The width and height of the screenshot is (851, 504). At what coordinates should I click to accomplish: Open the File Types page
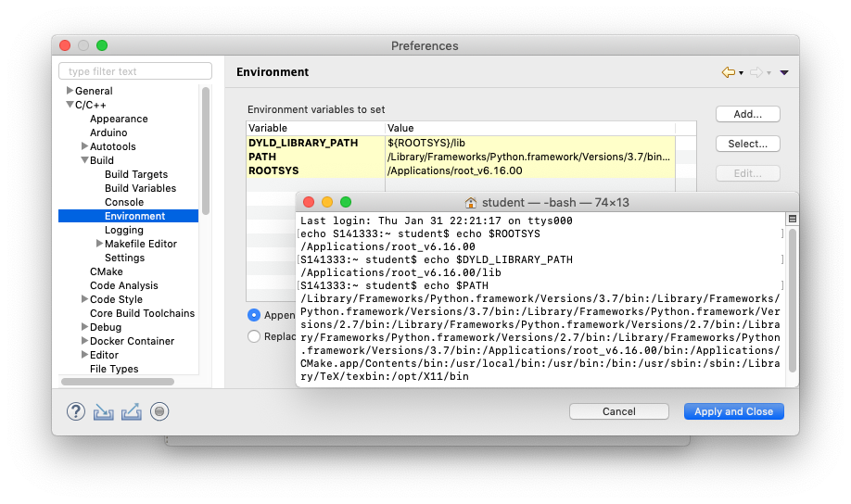[114, 369]
